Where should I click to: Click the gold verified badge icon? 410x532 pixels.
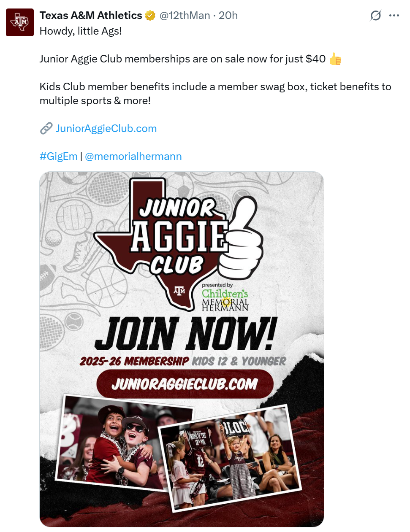pyautogui.click(x=150, y=16)
